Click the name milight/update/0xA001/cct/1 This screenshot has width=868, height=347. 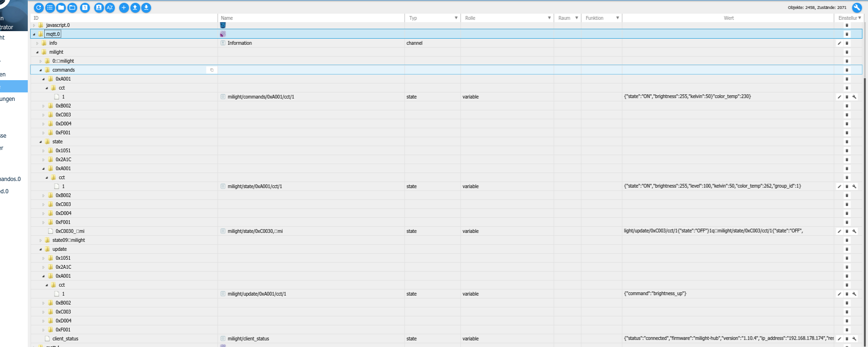(x=257, y=294)
